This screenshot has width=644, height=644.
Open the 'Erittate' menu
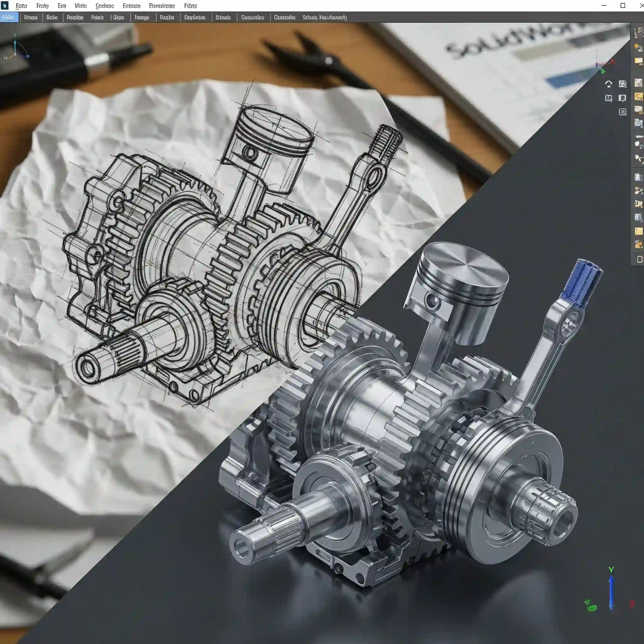coord(132,6)
